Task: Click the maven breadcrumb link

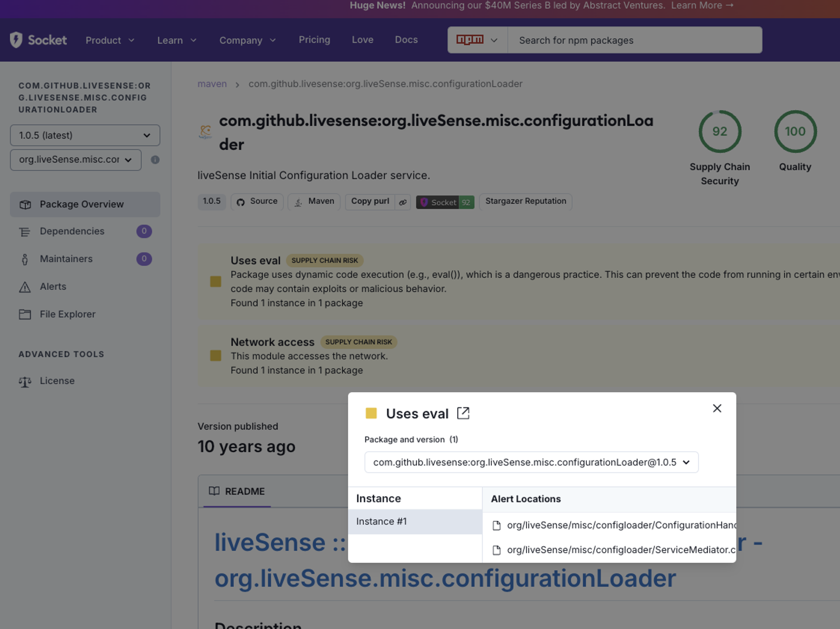Action: [x=212, y=84]
